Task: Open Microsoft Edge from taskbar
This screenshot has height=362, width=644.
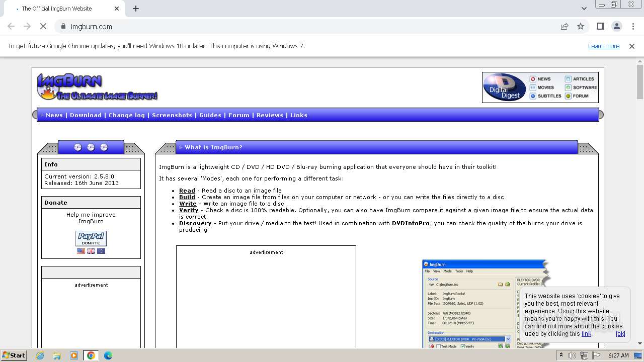Action: tap(108, 355)
